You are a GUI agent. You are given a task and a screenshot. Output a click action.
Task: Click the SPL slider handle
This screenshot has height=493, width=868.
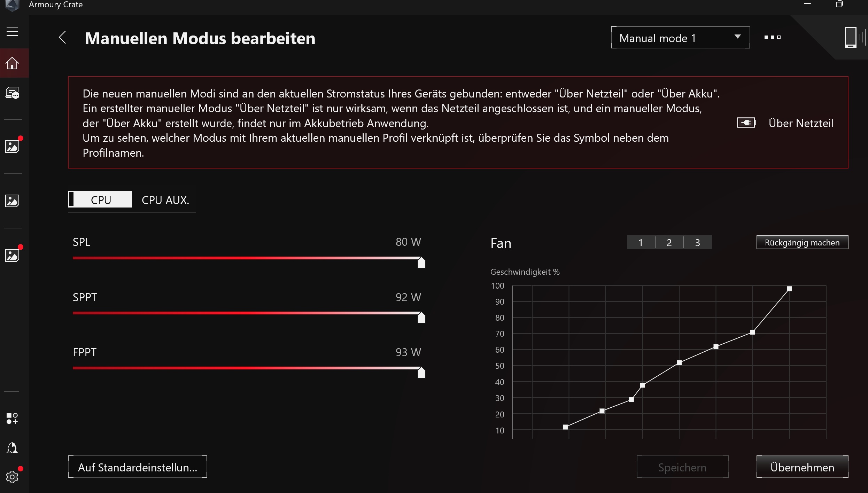click(421, 262)
